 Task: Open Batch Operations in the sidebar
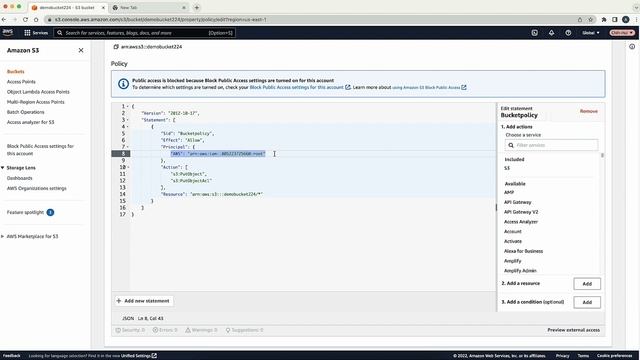26,112
